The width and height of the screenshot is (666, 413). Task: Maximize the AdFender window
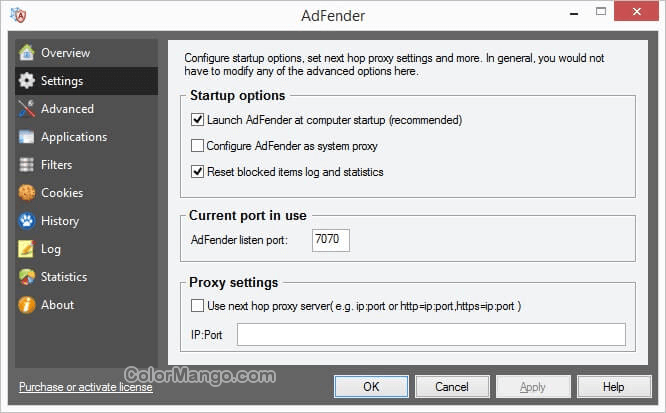[601, 11]
